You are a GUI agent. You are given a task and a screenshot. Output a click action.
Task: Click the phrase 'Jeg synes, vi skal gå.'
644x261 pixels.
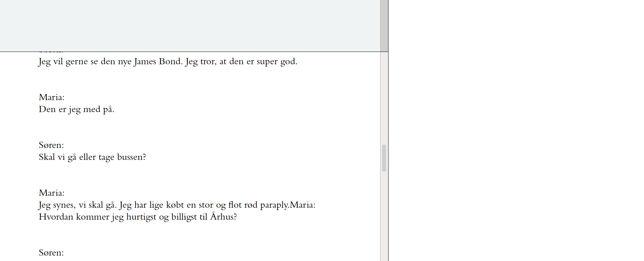[77, 205]
